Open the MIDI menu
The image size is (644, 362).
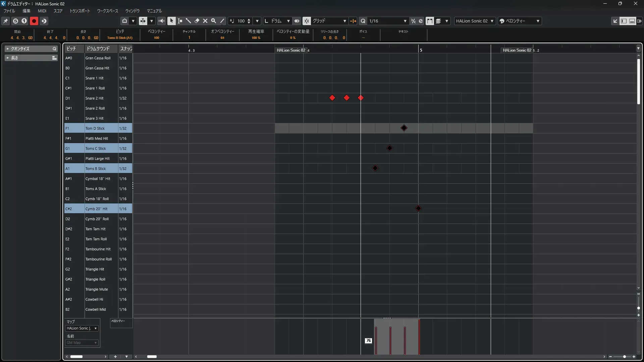[x=42, y=11]
